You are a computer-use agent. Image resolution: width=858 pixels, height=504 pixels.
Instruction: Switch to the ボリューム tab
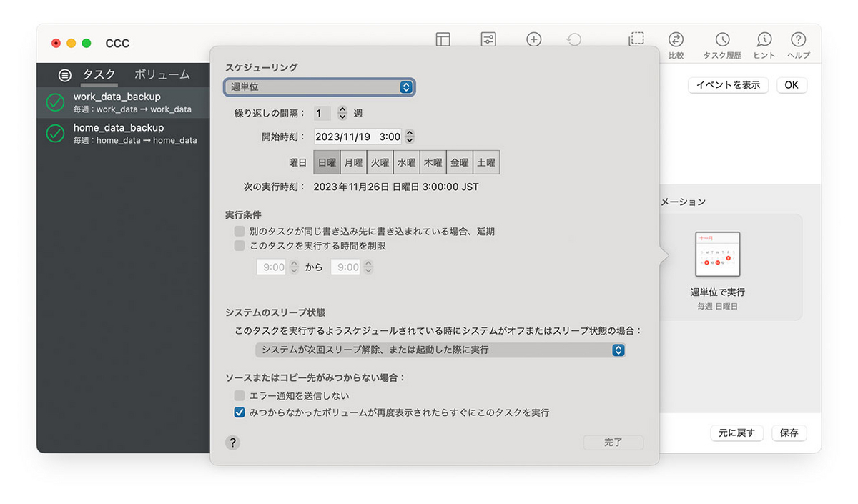[x=162, y=74]
